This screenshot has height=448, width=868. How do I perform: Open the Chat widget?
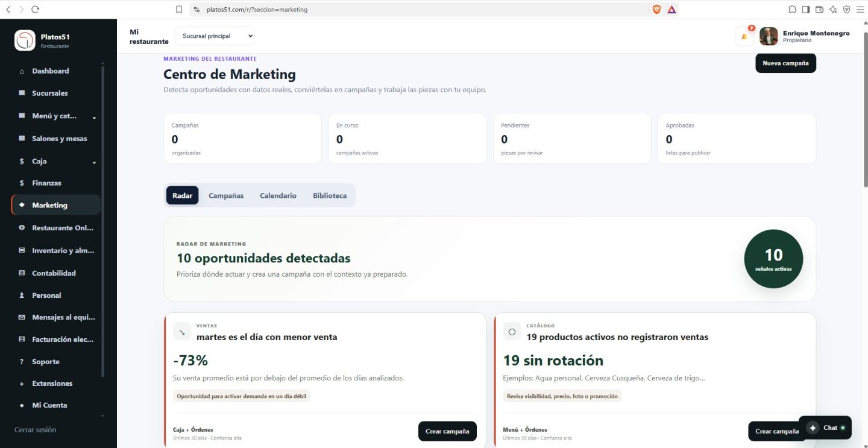point(825,427)
